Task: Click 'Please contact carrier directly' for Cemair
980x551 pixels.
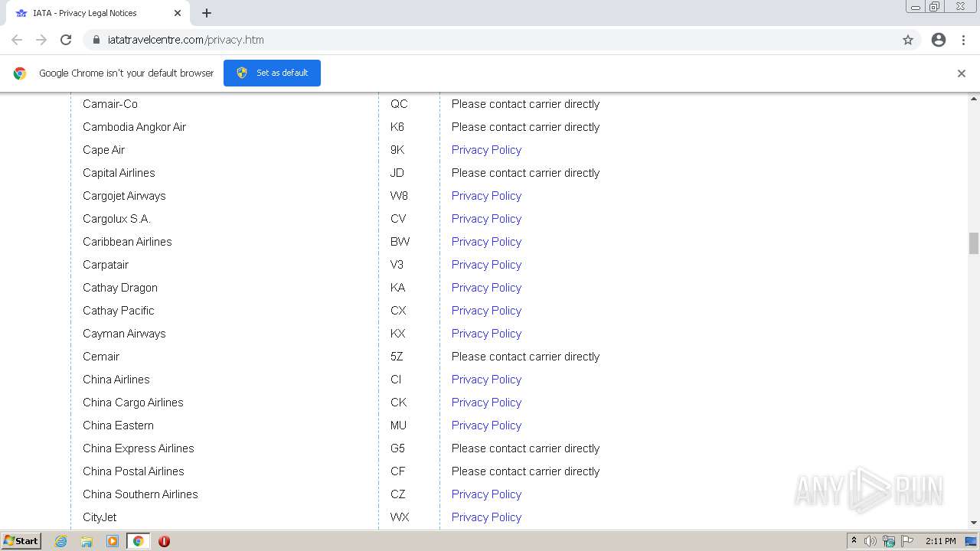Action: tap(525, 357)
